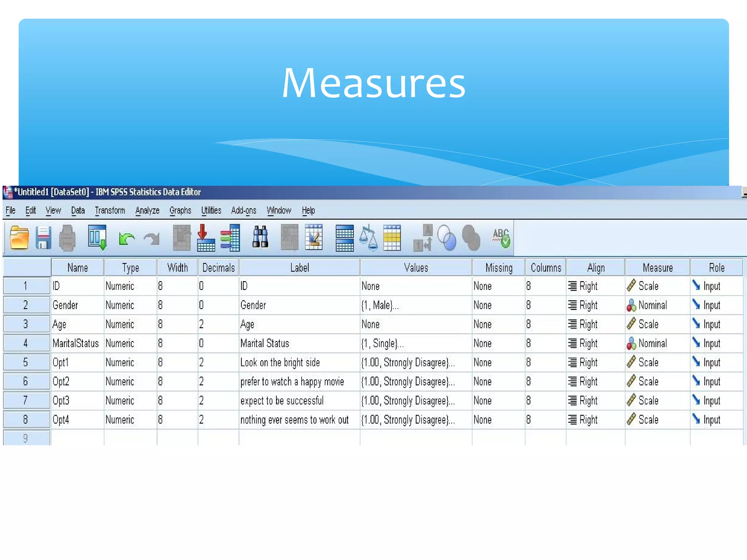The width and height of the screenshot is (747, 560).
Task: Click the empty Name cell in row 9
Action: (x=78, y=437)
